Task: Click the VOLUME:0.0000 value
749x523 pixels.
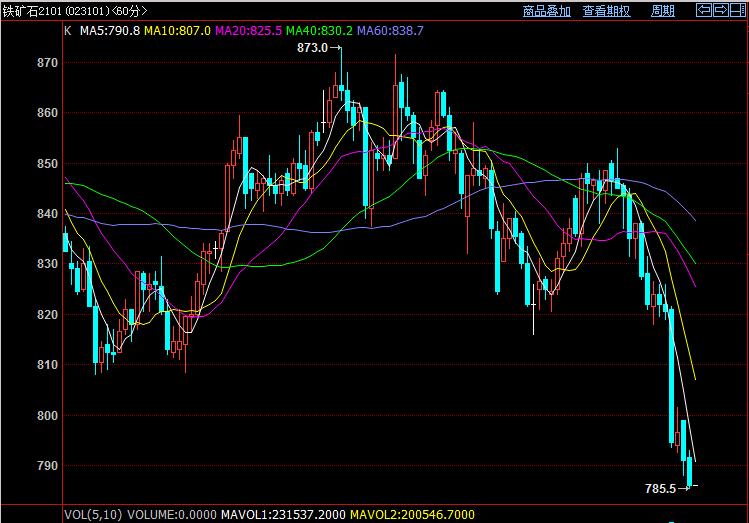Action: click(x=172, y=514)
